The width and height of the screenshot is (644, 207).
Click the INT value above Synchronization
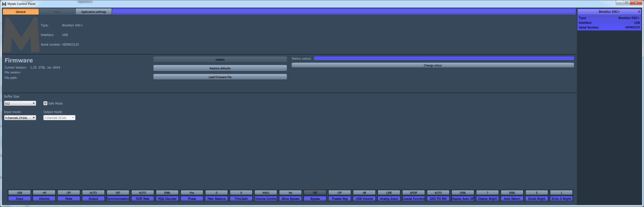[x=118, y=193]
